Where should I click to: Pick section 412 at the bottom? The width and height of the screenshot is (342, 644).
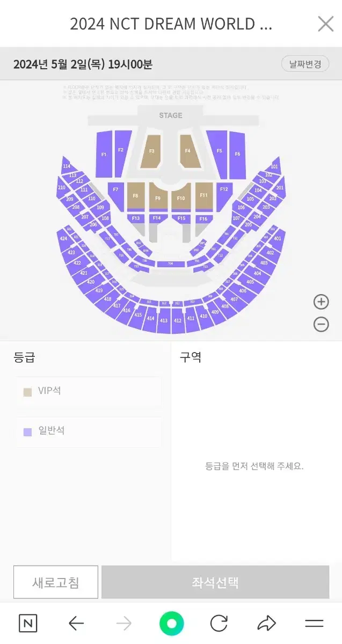[x=178, y=320]
